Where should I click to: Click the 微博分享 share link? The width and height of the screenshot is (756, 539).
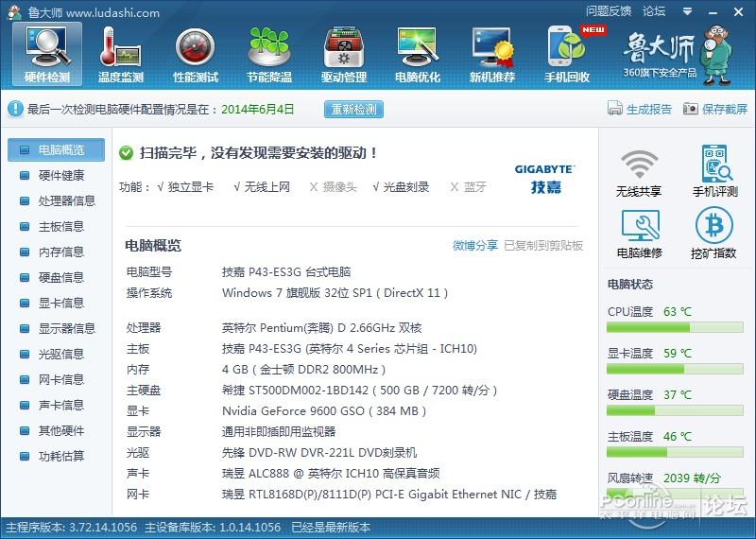[475, 246]
